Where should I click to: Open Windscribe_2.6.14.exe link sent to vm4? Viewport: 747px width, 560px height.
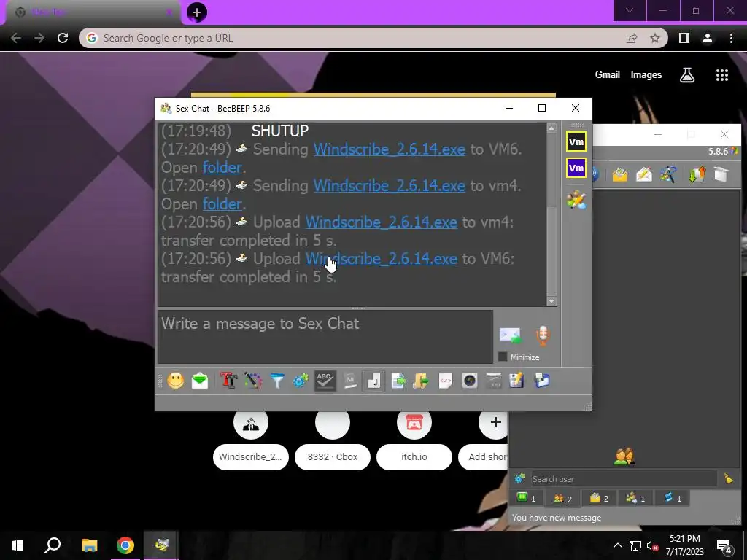[390, 185]
